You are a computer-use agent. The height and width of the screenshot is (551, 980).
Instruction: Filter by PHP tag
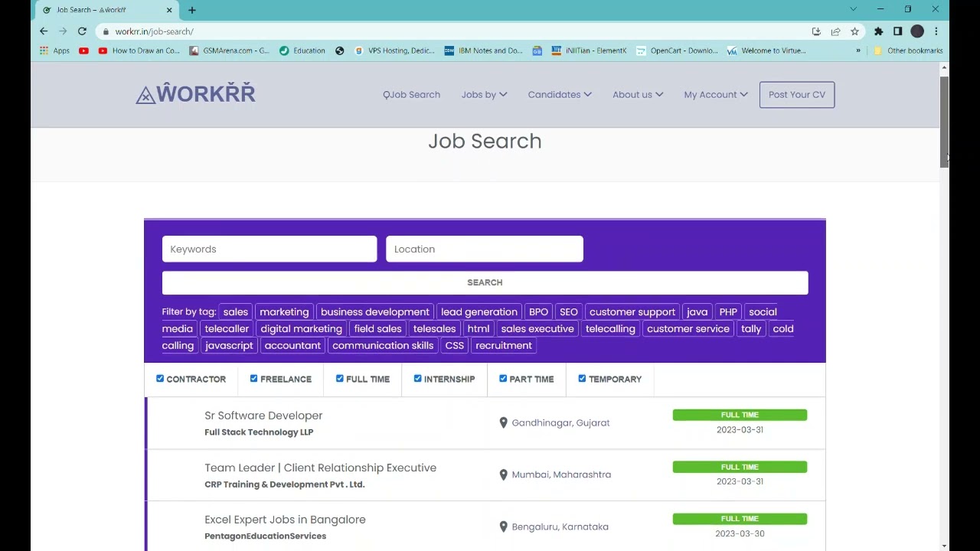(728, 312)
